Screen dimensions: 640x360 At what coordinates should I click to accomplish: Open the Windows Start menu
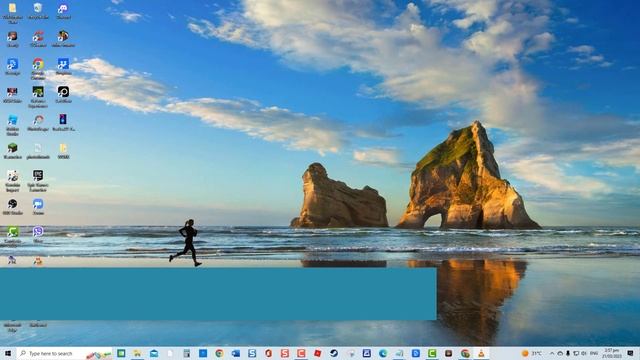7,353
